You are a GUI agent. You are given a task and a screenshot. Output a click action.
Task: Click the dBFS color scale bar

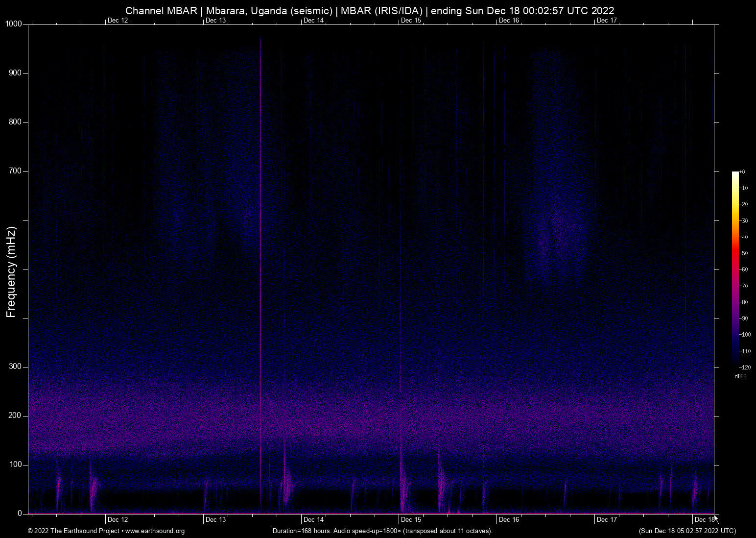pos(735,269)
